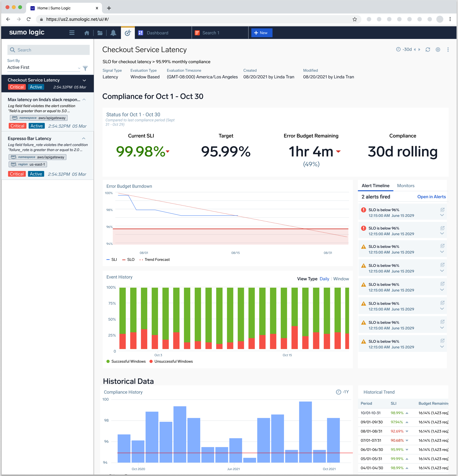The height and width of the screenshot is (476, 458).
Task: Expand the first SLO is below 96% alert
Action: click(x=442, y=215)
